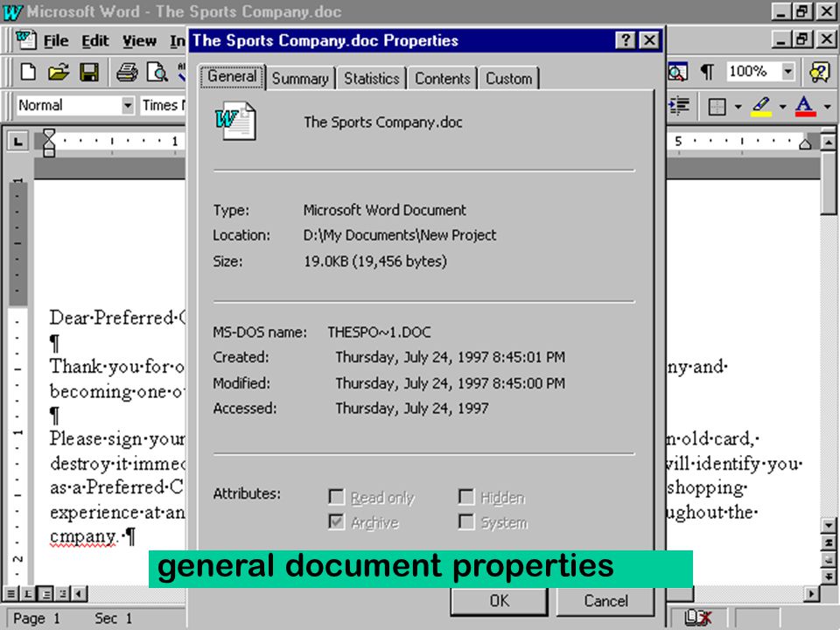This screenshot has width=840, height=630.
Task: Click the dialog's question mark help button
Action: pos(625,40)
